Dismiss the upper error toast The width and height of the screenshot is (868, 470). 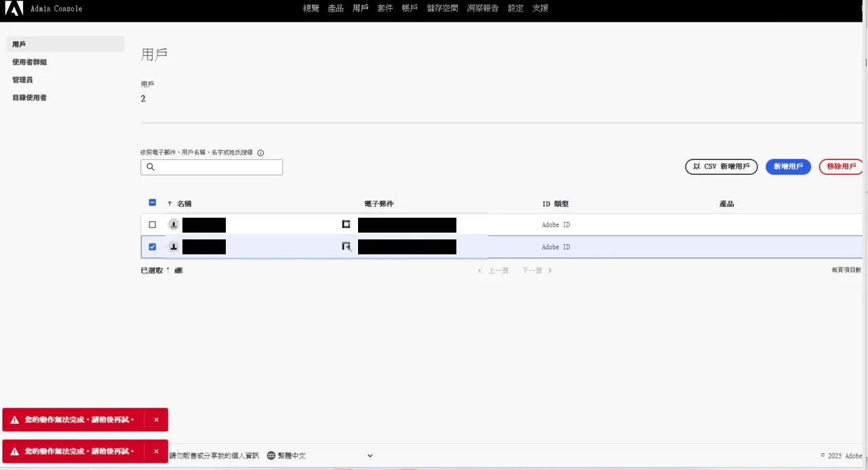pyautogui.click(x=156, y=420)
